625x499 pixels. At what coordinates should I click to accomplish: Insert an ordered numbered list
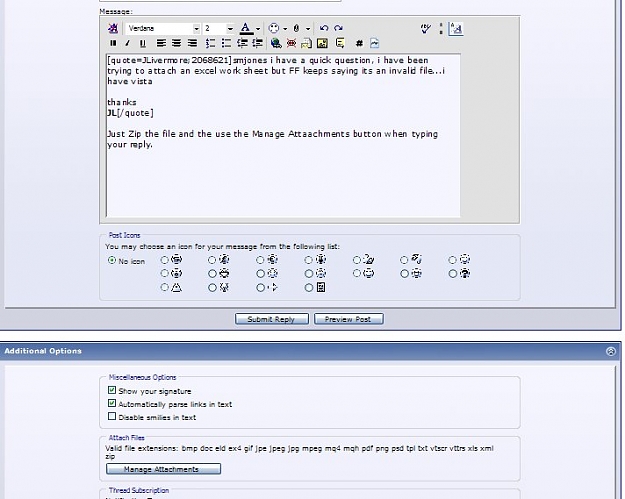pos(210,43)
